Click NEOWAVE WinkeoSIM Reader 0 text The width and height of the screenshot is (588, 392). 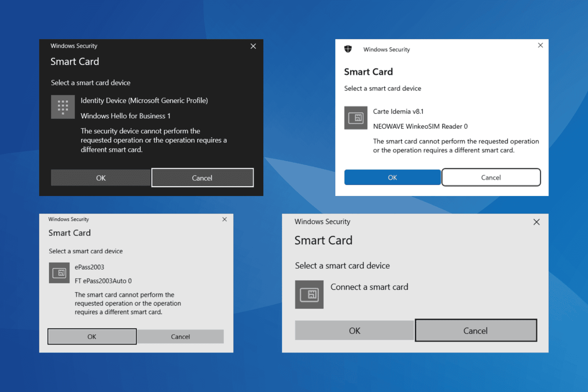coord(420,126)
